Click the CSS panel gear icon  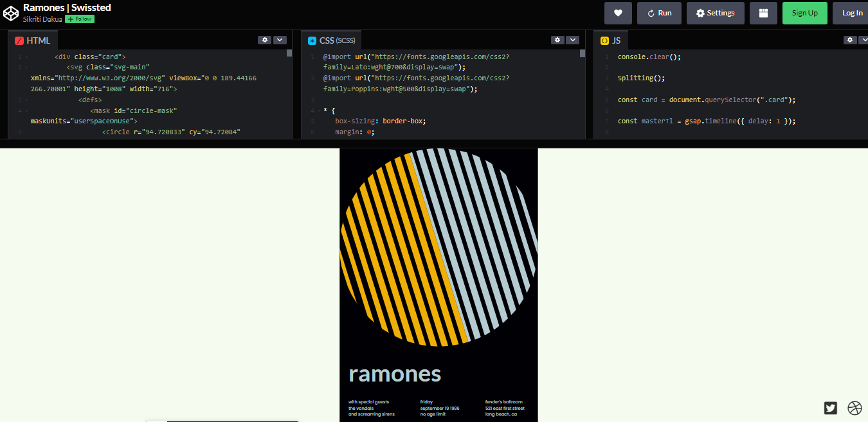(x=557, y=39)
